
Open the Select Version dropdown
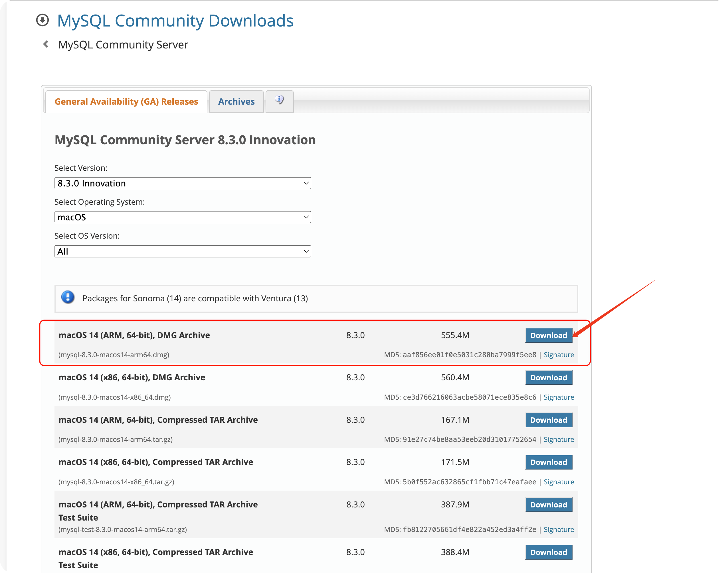coord(183,183)
